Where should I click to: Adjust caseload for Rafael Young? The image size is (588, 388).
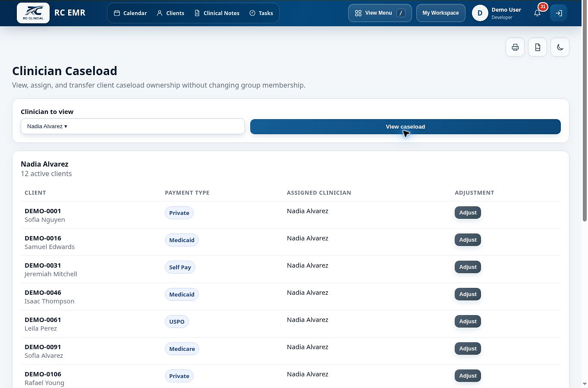pos(468,376)
